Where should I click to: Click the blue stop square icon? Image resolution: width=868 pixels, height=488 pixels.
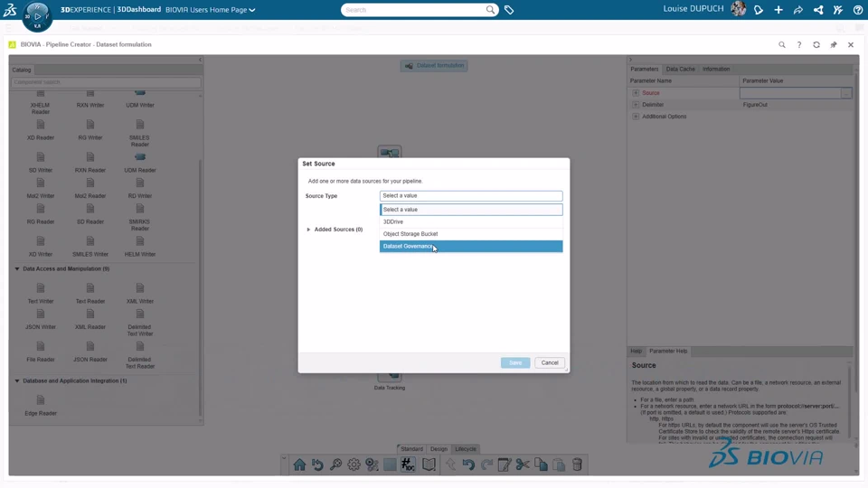390,465
